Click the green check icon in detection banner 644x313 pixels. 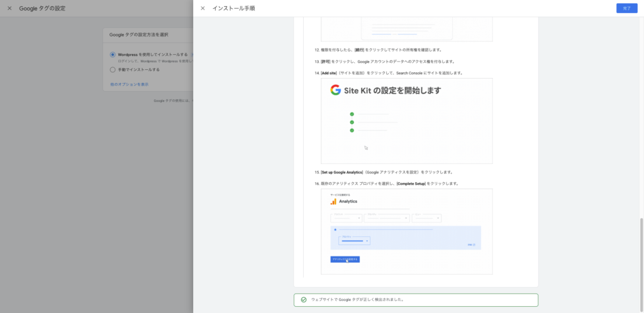(304, 300)
